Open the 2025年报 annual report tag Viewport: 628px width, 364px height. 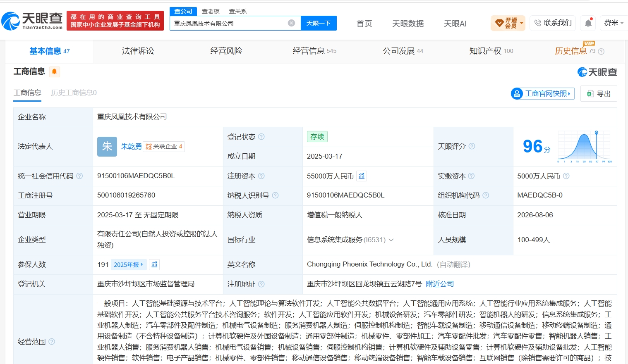pyautogui.click(x=128, y=264)
